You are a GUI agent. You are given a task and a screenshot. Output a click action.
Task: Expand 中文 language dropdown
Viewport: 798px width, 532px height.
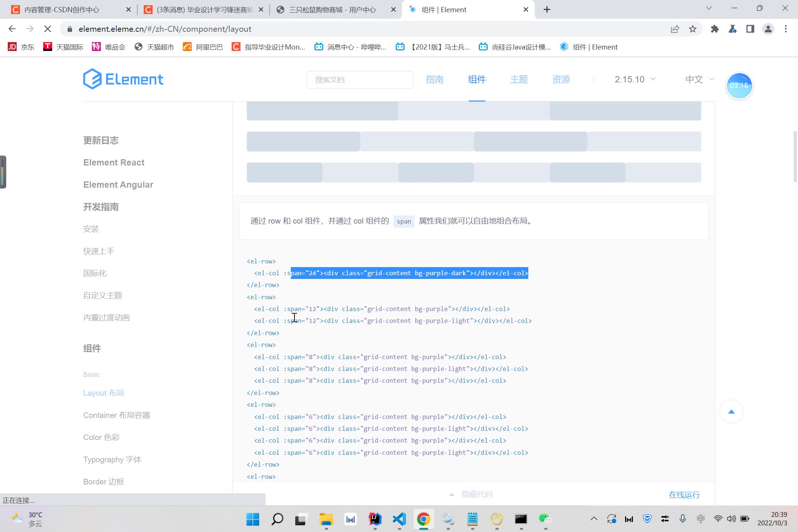pyautogui.click(x=699, y=79)
